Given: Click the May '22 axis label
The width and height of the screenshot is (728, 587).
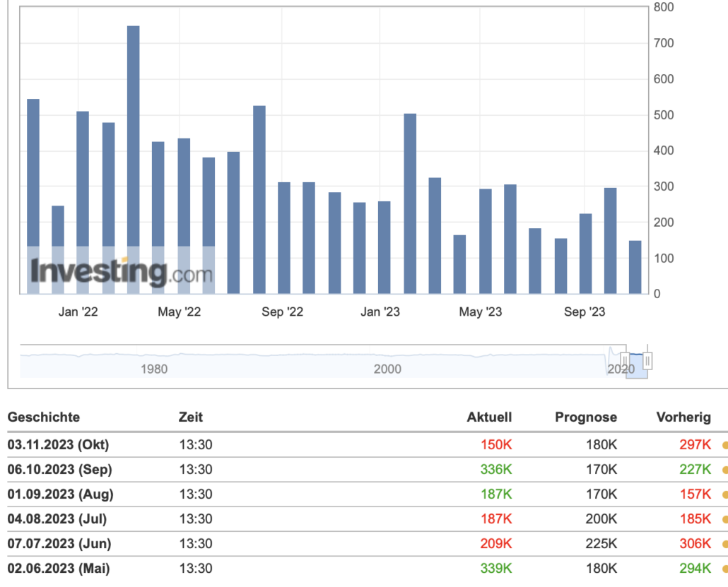Looking at the screenshot, I should pos(180,312).
